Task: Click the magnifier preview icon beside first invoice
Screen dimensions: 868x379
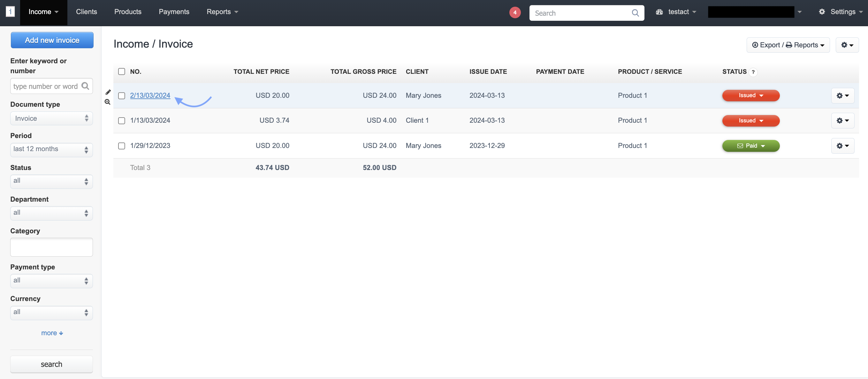Action: tap(108, 102)
